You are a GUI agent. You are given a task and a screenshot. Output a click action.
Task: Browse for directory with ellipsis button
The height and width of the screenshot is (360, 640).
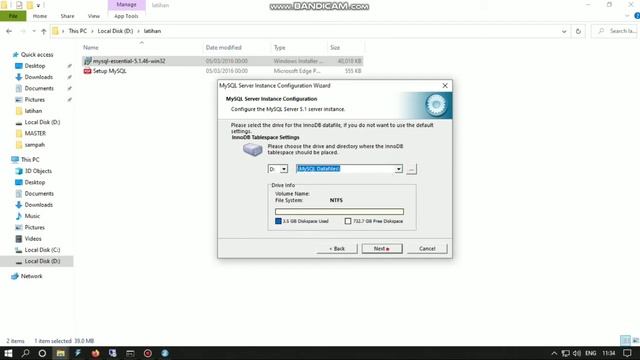click(x=411, y=169)
